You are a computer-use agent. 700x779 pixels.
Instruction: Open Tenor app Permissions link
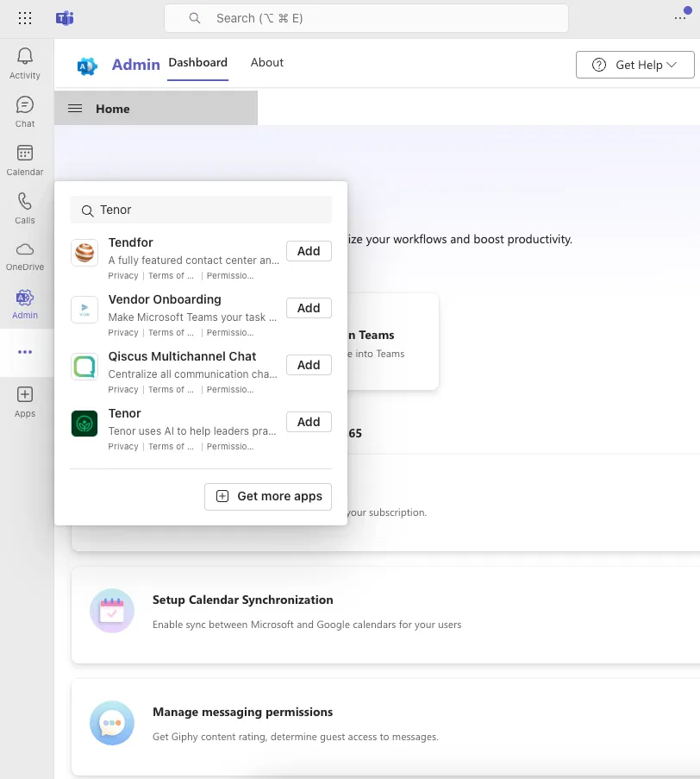point(230,447)
